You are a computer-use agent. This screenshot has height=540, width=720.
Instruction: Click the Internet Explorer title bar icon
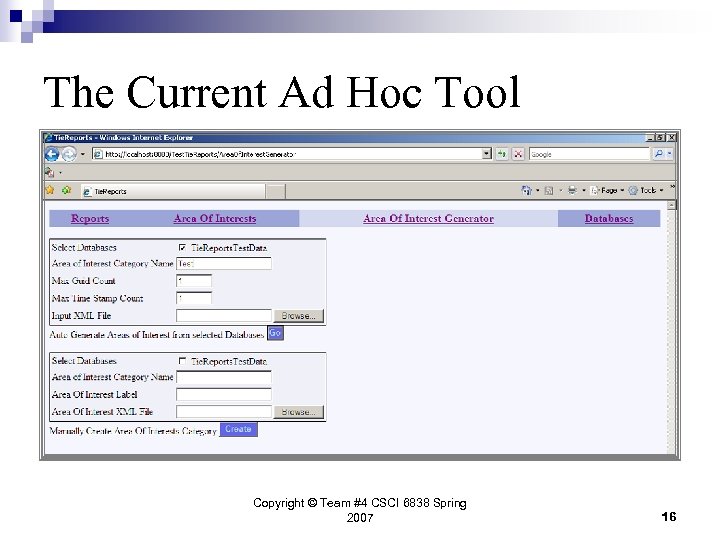[x=48, y=137]
